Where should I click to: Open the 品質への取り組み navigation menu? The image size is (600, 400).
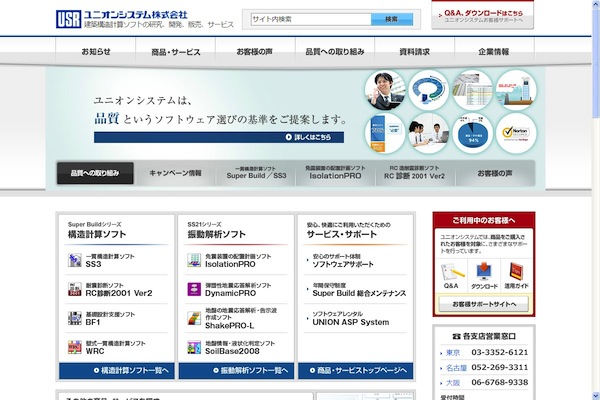click(335, 52)
